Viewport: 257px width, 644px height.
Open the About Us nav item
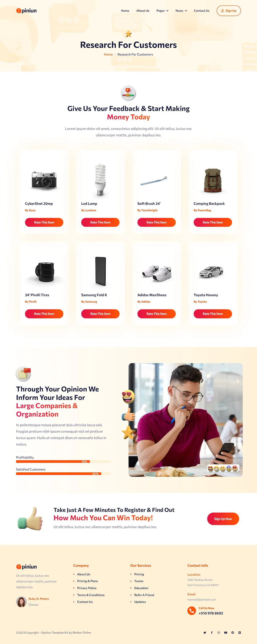tap(143, 11)
